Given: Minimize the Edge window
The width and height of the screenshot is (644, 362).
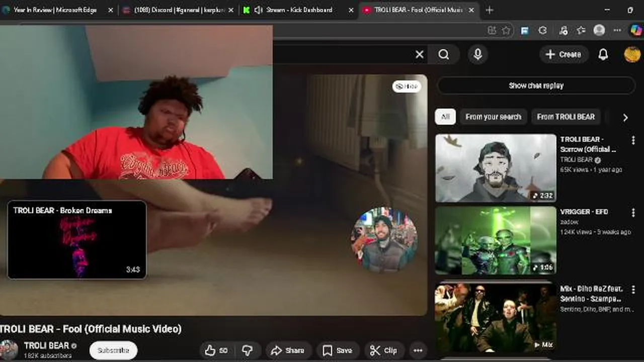Looking at the screenshot, I should 608,10.
